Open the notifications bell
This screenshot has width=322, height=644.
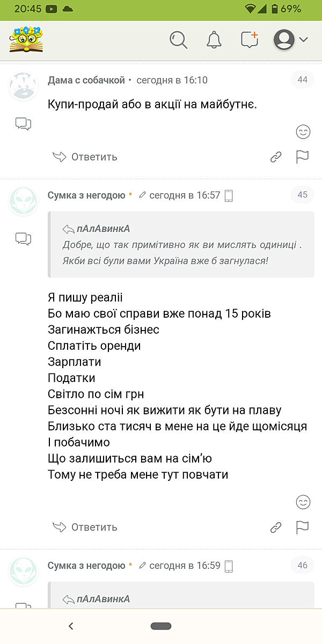pos(214,40)
